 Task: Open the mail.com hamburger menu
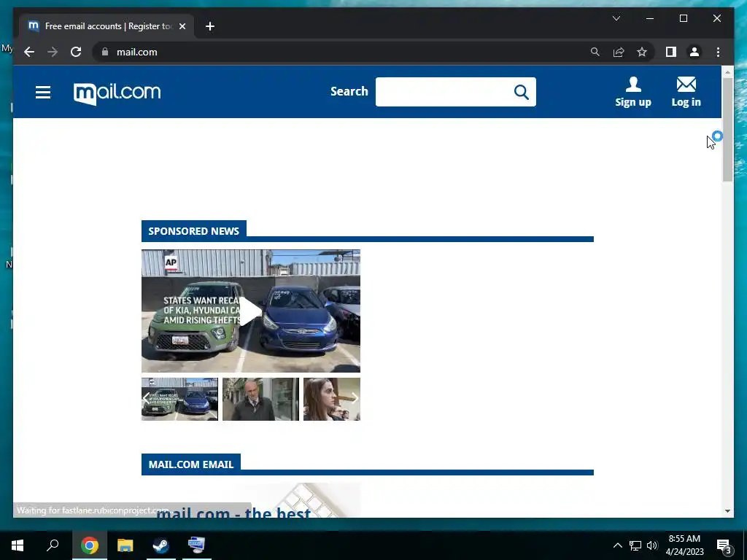point(43,92)
